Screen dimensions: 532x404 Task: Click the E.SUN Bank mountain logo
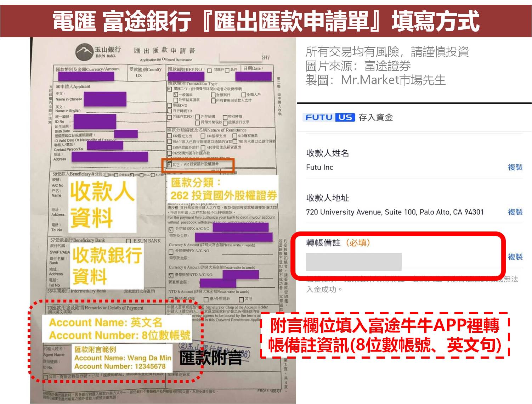point(84,52)
